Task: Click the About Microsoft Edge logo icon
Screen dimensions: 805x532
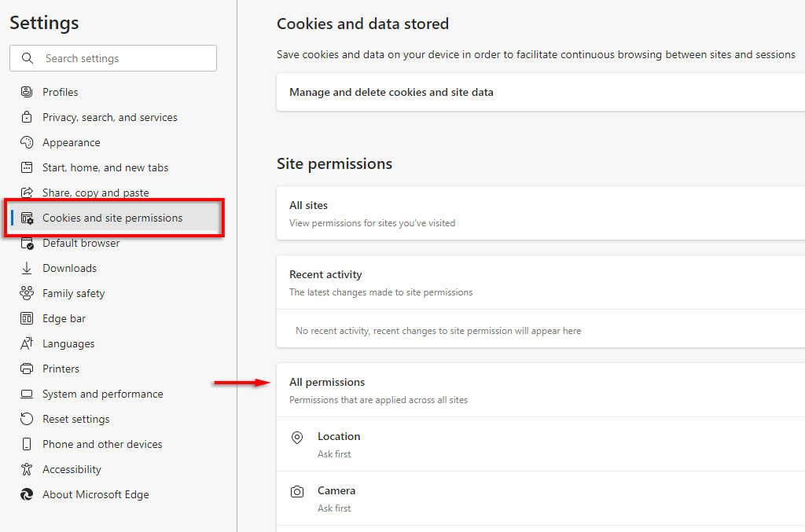Action: click(x=27, y=494)
